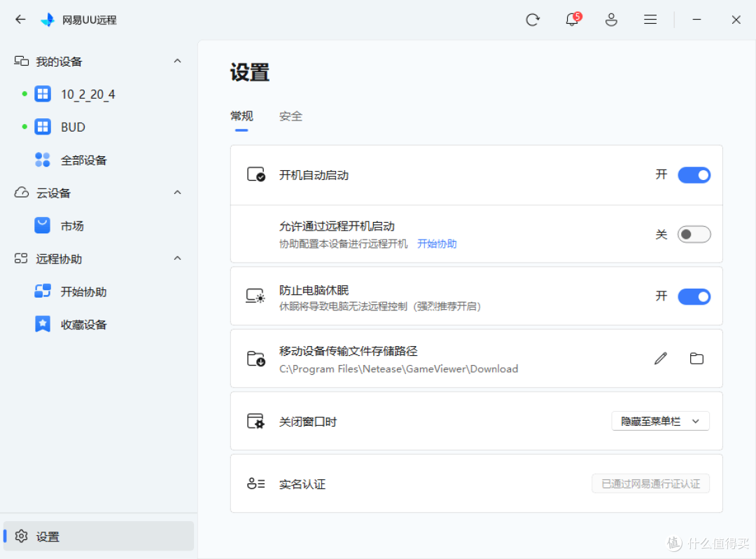Edit storage path with pencil icon
756x559 pixels.
(661, 359)
